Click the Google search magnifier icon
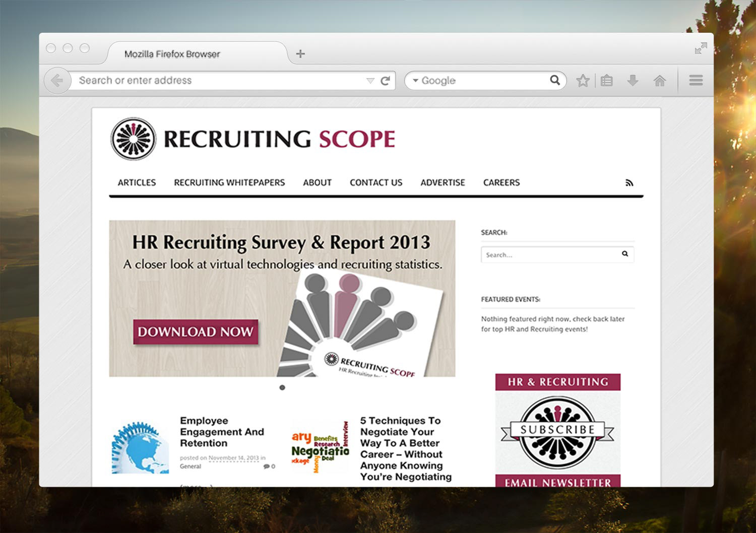This screenshot has width=756, height=533. pos(555,80)
